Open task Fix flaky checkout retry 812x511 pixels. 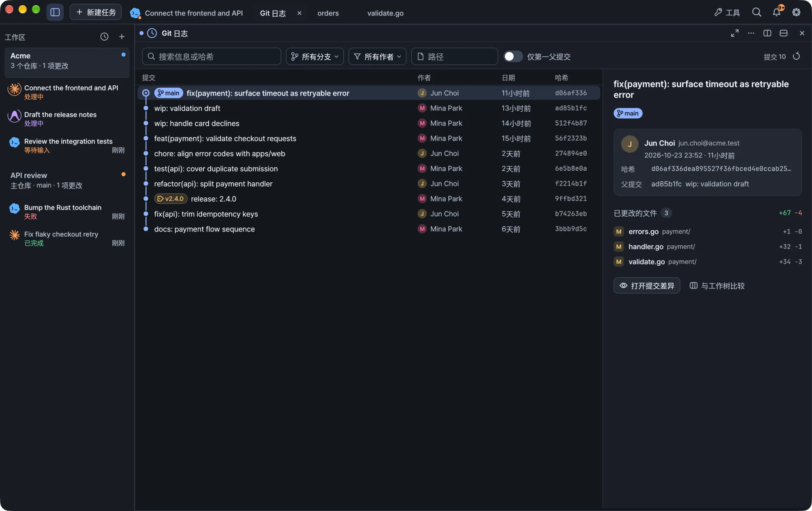[67, 238]
